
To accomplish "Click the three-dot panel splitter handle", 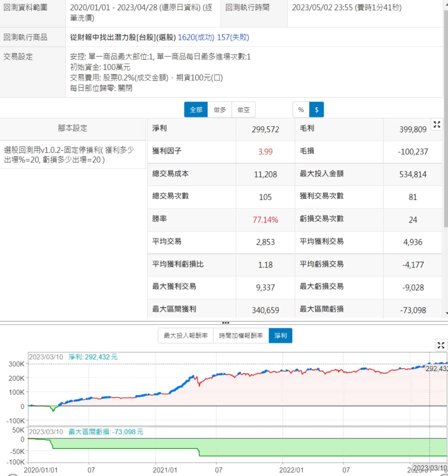I will tap(226, 323).
